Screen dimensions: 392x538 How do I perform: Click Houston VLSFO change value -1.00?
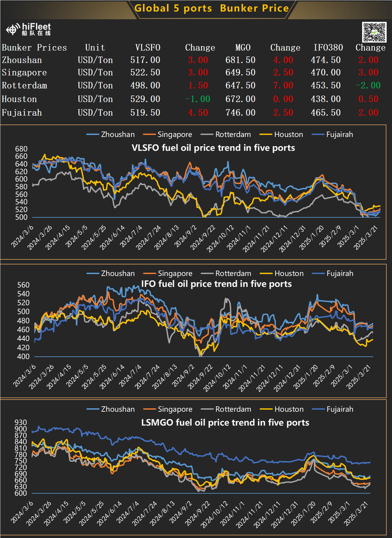click(x=197, y=99)
